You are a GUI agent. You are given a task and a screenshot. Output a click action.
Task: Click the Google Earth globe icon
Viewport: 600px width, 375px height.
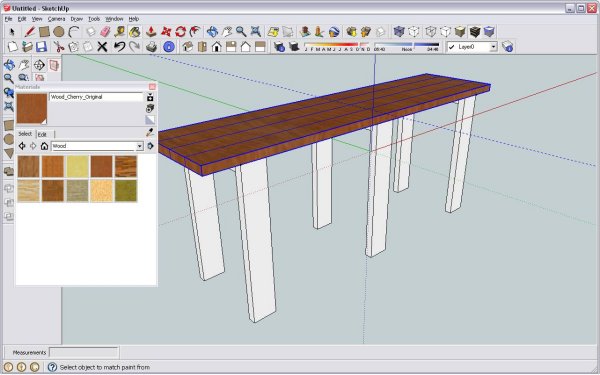(x=334, y=32)
